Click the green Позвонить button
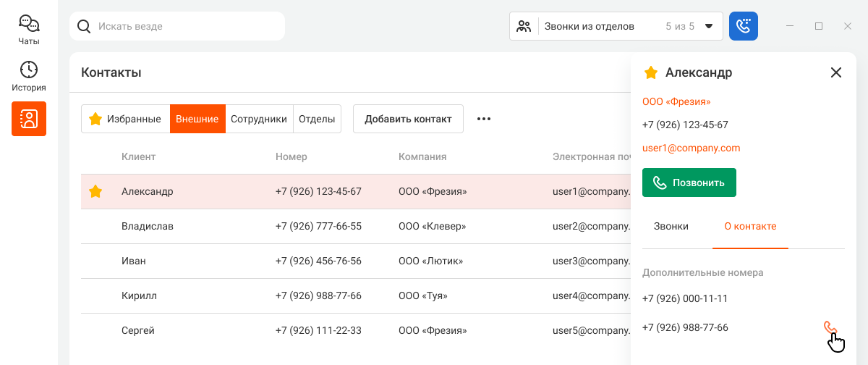 [x=689, y=182]
